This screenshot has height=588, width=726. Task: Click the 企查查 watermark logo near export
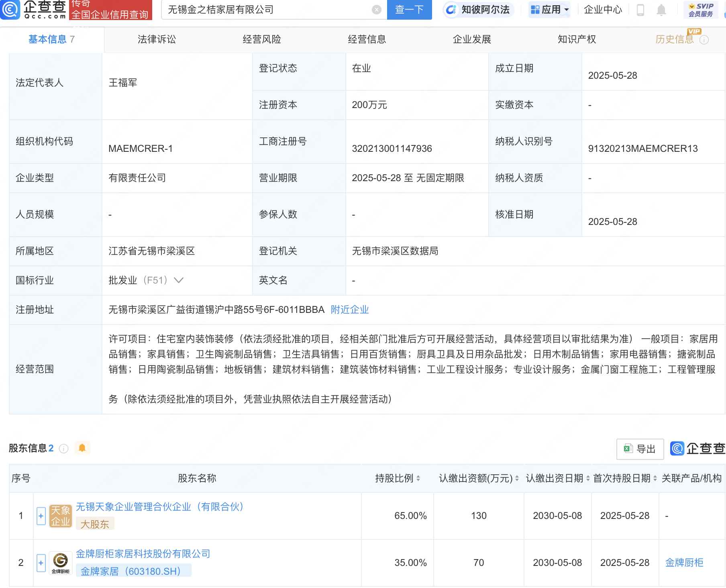pos(697,449)
